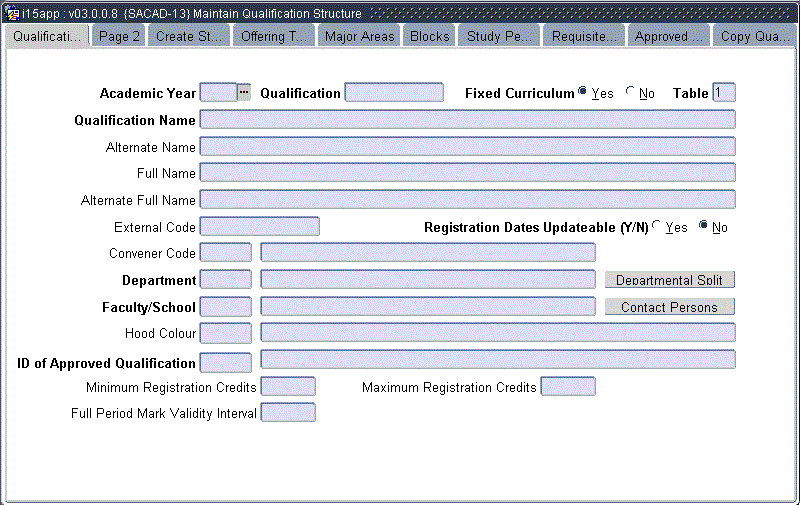Screen dimensions: 800x505
Task: Choose No for Registration Dates Updateable
Action: tap(704, 226)
